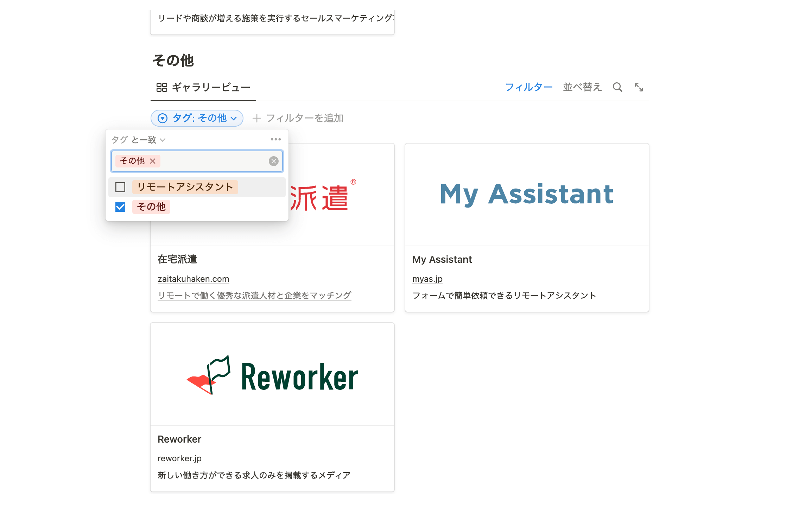
Task: Switch to the ギャラリービュー tab
Action: (203, 87)
